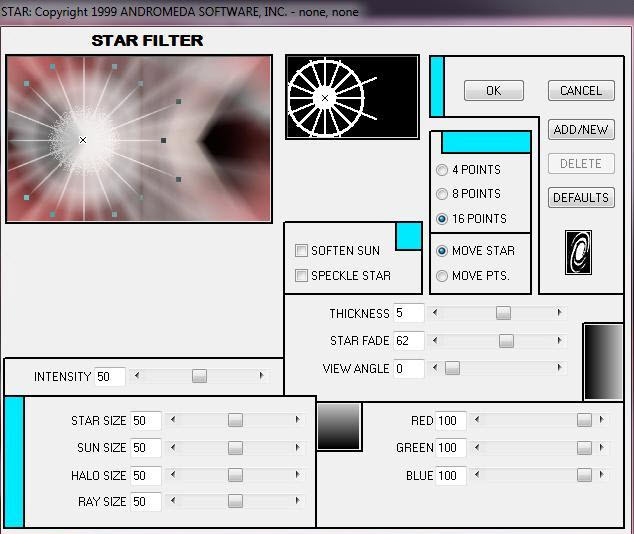Decrease THICKNESS with left arrow
The height and width of the screenshot is (534, 634).
click(435, 312)
